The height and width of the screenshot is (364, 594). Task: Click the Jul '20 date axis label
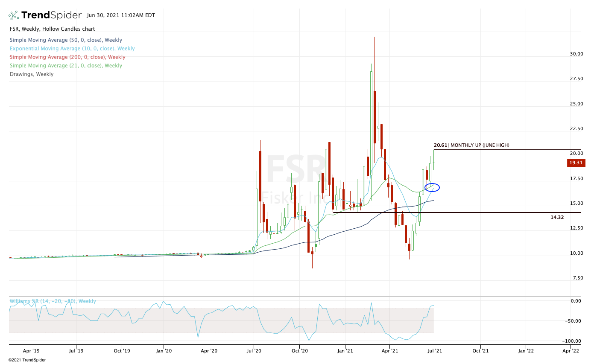254,351
